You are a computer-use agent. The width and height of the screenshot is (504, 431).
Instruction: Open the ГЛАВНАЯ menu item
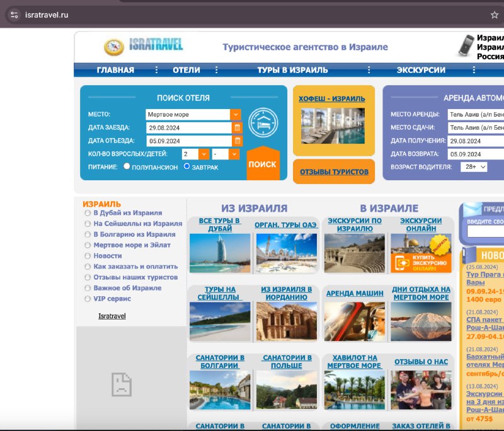tap(115, 70)
